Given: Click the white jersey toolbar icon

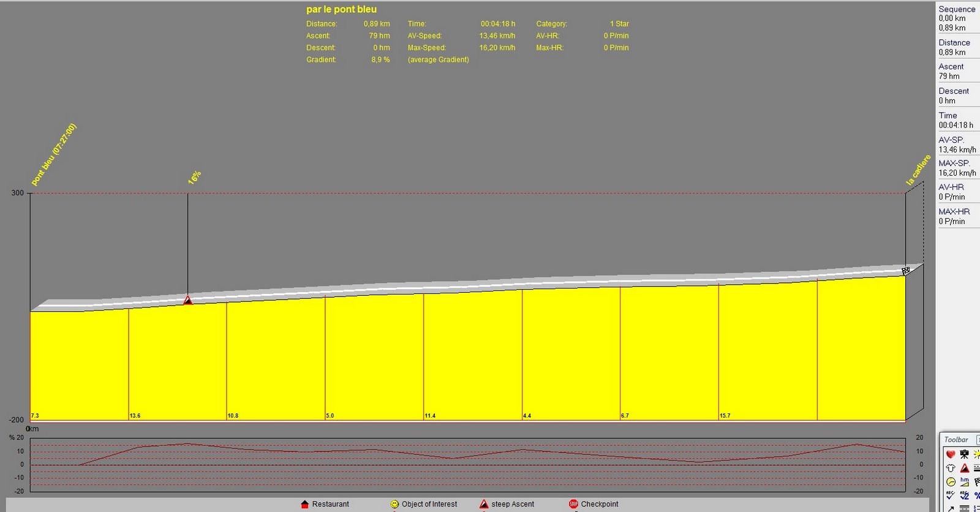Looking at the screenshot, I should [x=951, y=468].
